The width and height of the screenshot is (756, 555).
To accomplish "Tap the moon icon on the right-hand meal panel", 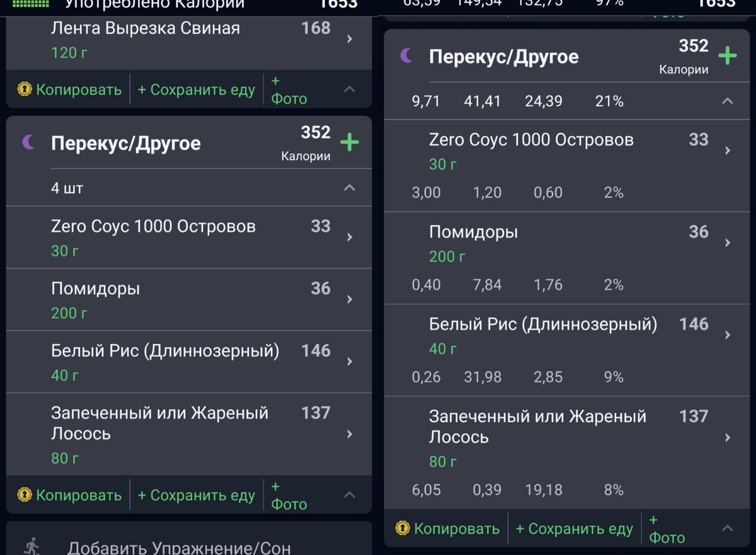I will pyautogui.click(x=406, y=57).
